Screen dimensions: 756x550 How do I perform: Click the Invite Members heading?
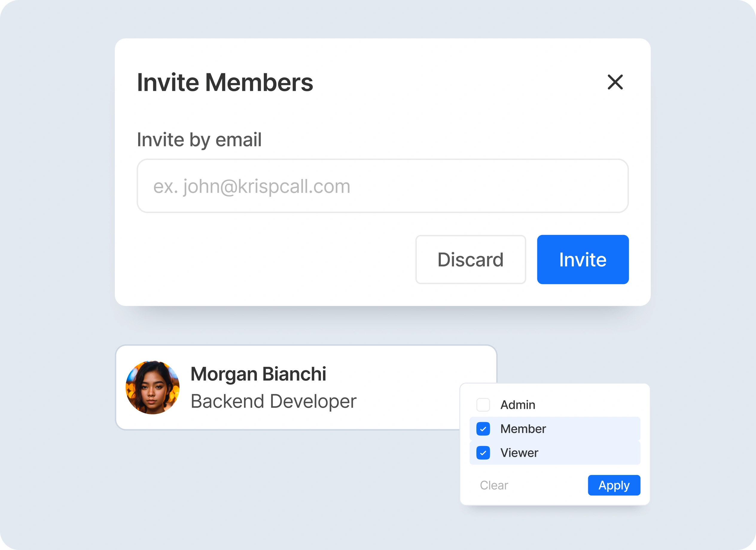pos(225,82)
